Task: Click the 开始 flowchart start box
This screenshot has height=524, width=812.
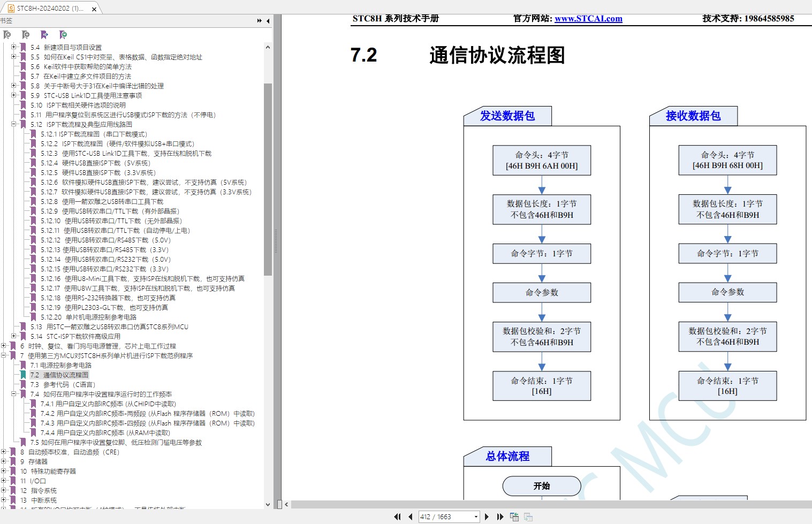Action: [x=542, y=486]
